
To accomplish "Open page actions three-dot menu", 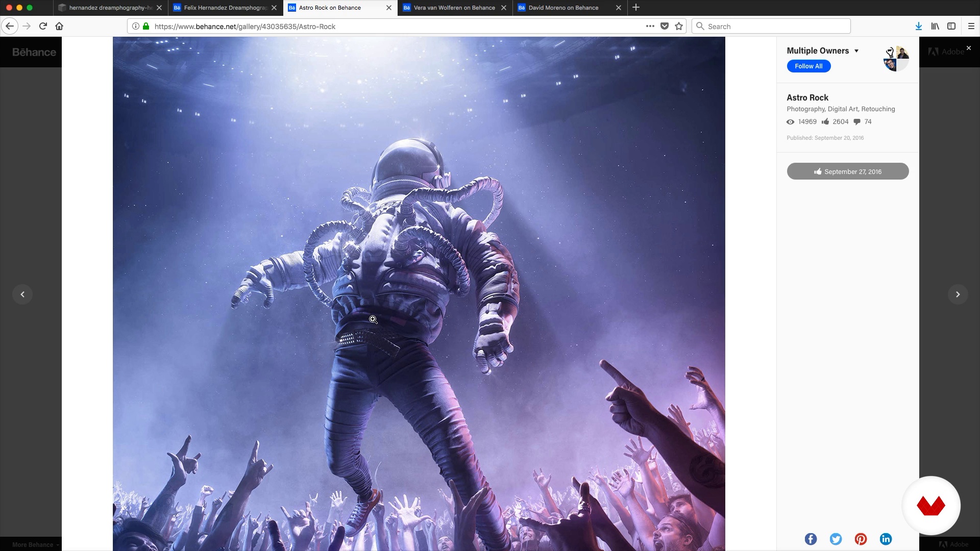I will (650, 26).
